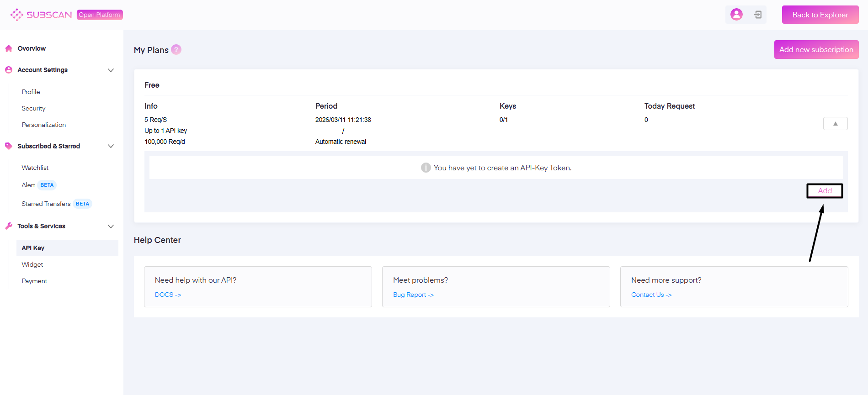This screenshot has width=868, height=395.
Task: Collapse the Account Settings section chevron
Action: coord(111,70)
